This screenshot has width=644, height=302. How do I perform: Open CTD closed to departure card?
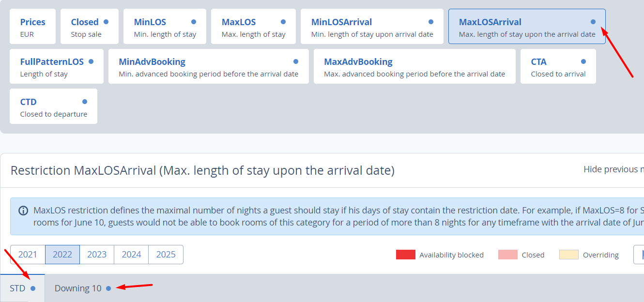(x=53, y=106)
